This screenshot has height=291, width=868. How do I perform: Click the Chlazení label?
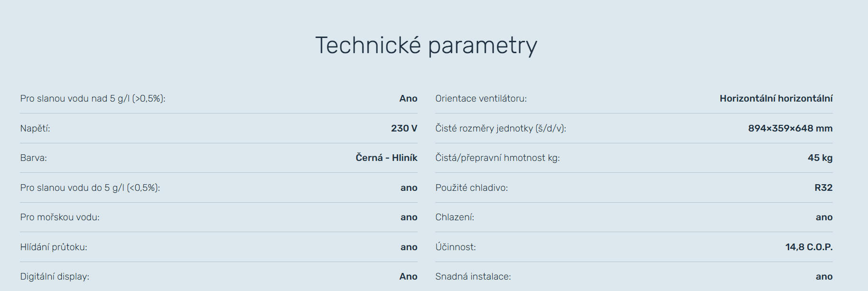[455, 217]
